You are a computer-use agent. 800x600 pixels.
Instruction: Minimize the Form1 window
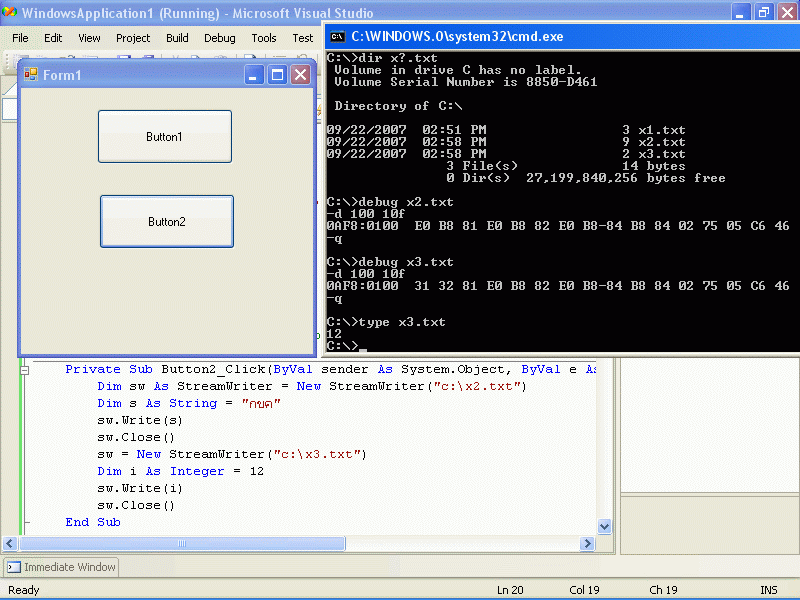coord(255,75)
